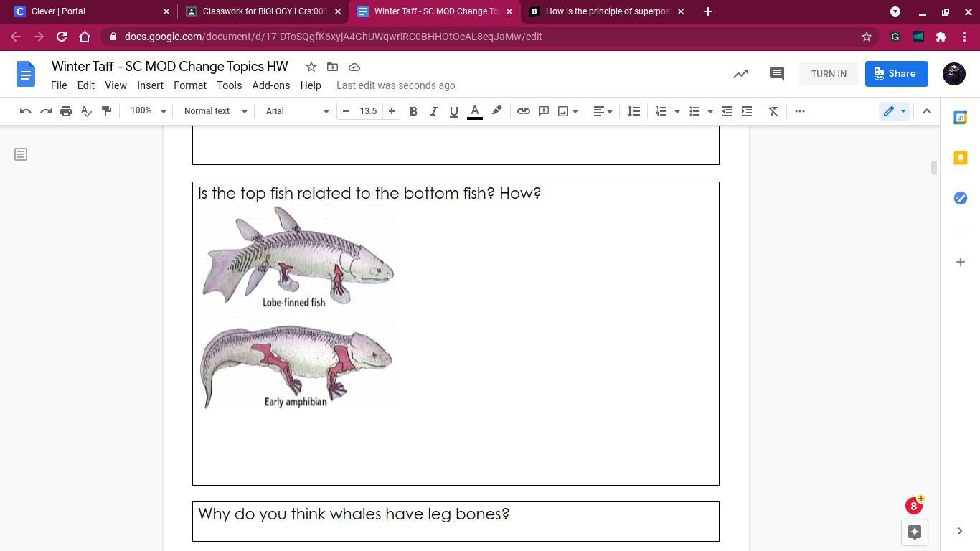Click the clear formatting icon

click(x=773, y=111)
